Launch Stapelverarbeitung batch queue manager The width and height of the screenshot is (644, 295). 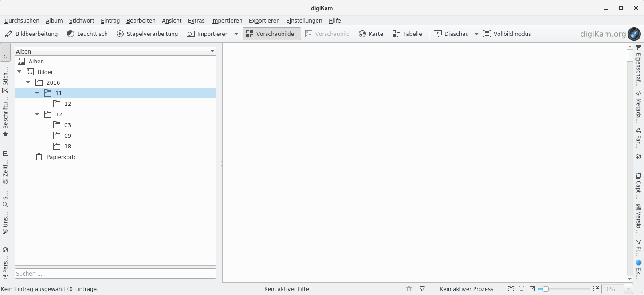[x=147, y=34]
